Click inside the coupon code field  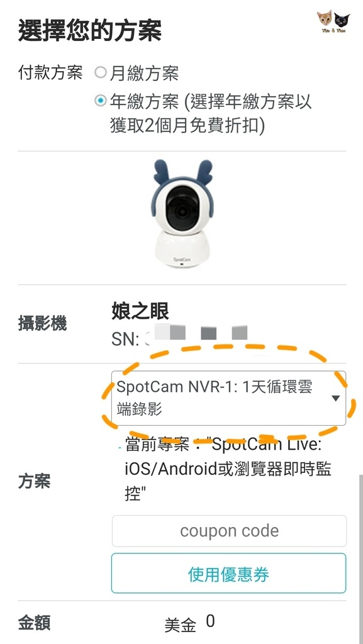[229, 531]
